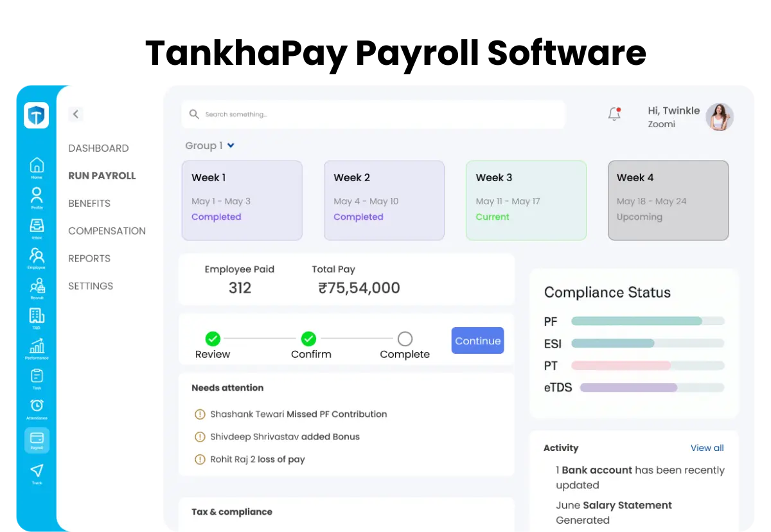Select the Week 2 completed card
This screenshot has width=771, height=532.
click(384, 200)
